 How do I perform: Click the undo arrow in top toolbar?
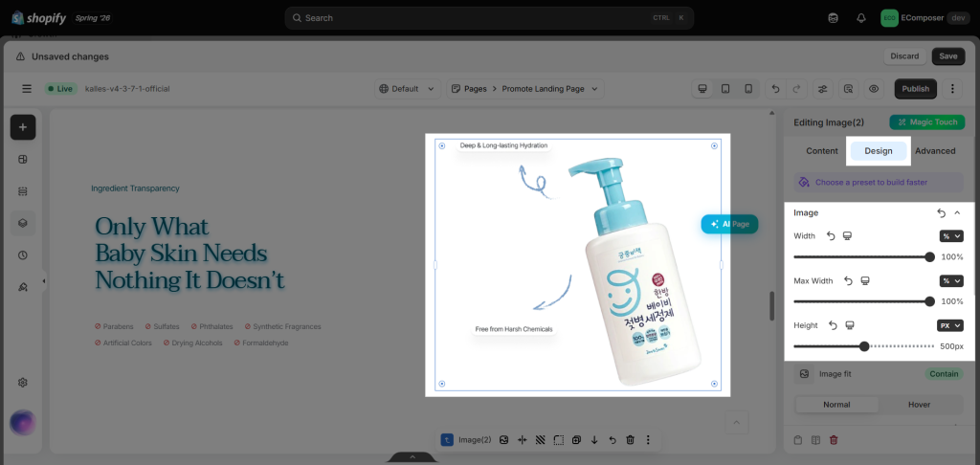pyautogui.click(x=775, y=89)
